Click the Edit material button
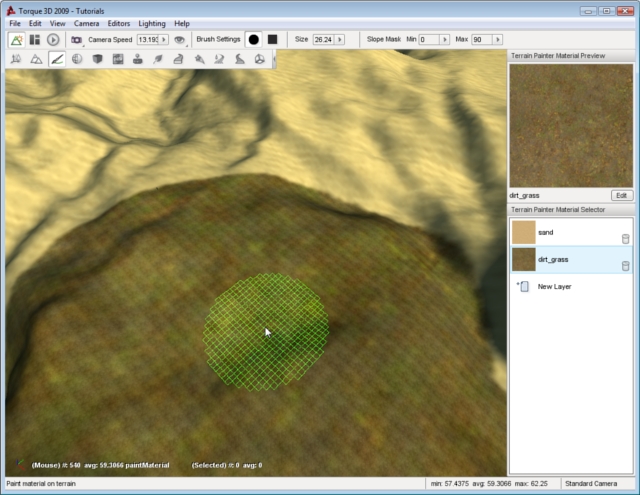Viewport: 640px width, 495px height. point(621,195)
